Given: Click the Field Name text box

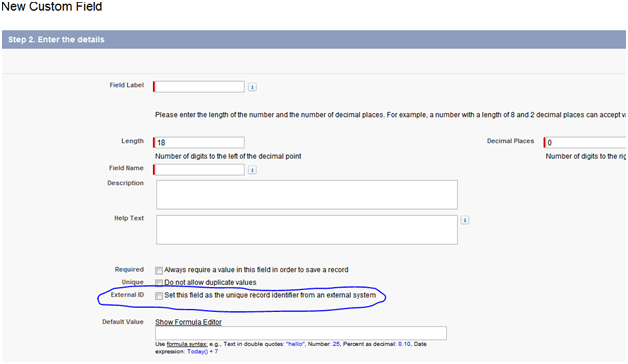Looking at the screenshot, I should (x=199, y=170).
